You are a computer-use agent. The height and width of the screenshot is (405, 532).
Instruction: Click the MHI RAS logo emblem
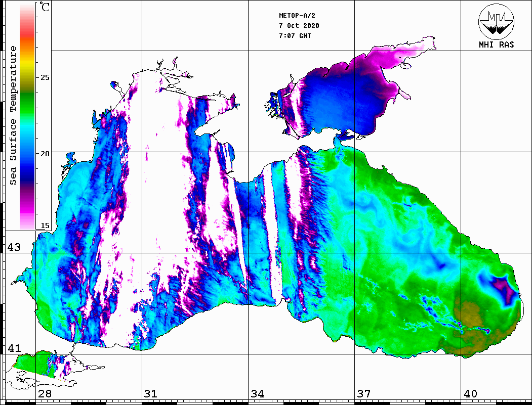[496, 21]
